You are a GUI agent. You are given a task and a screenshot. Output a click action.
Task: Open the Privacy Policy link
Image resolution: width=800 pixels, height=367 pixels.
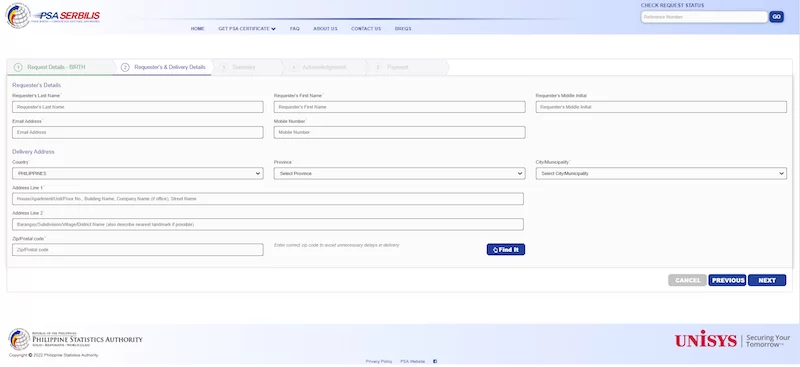click(379, 361)
